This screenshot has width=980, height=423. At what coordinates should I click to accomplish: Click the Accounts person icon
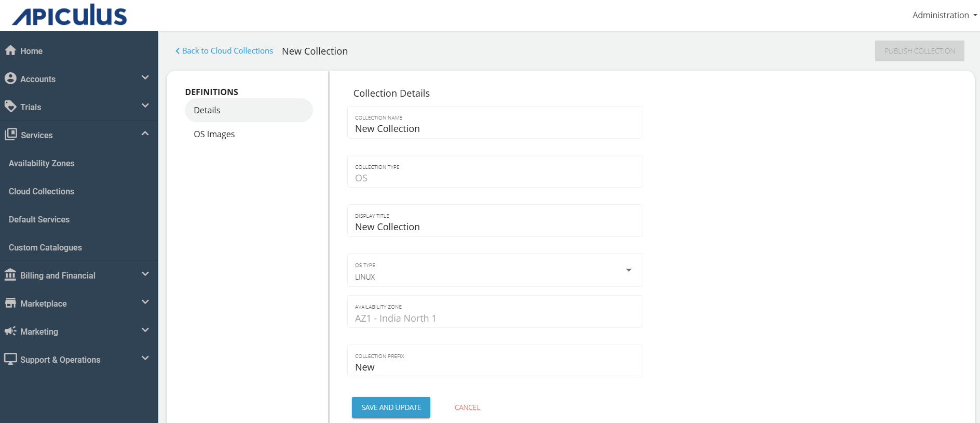click(x=10, y=78)
